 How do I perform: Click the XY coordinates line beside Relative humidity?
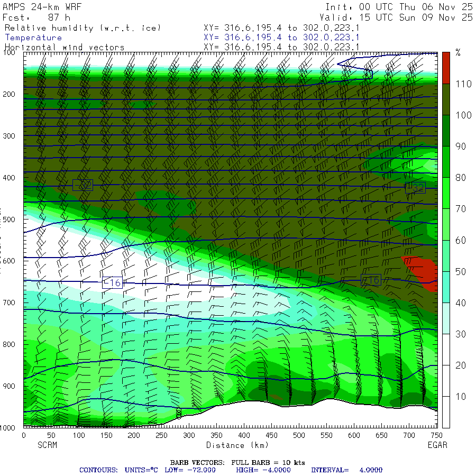point(281,28)
